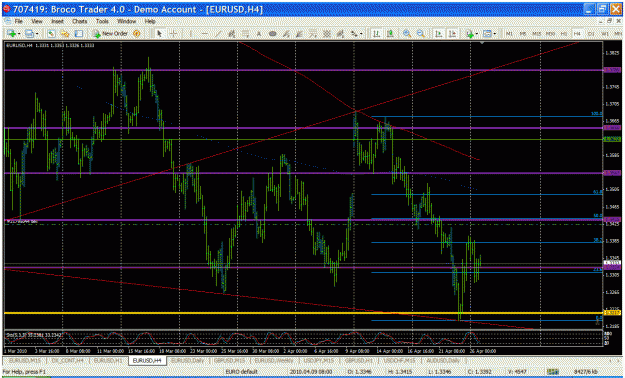625x378 pixels.
Task: Open the View menu
Action: coord(37,21)
